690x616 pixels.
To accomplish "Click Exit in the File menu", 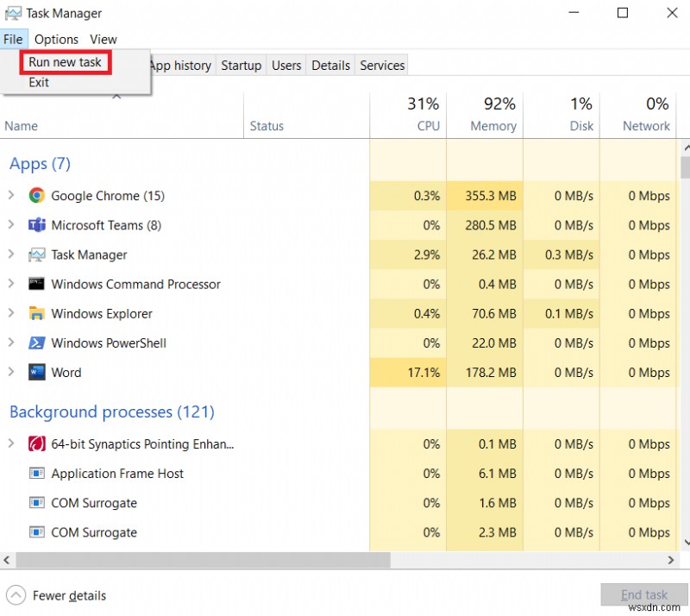I will (x=39, y=82).
